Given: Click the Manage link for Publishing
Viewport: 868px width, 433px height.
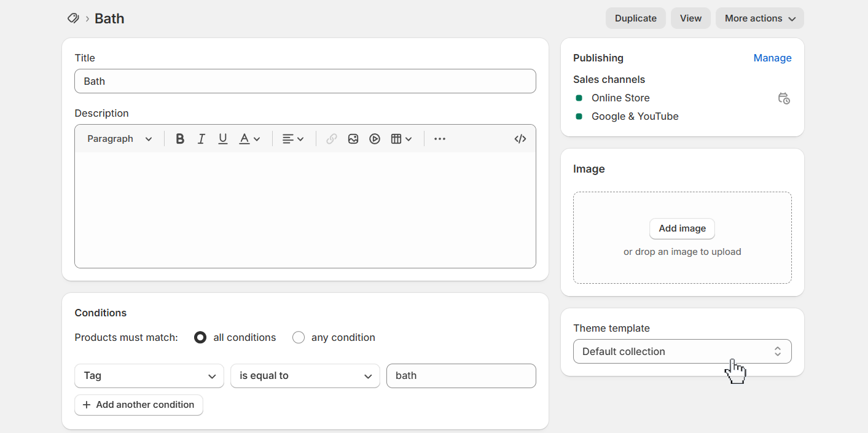Looking at the screenshot, I should click(x=772, y=58).
